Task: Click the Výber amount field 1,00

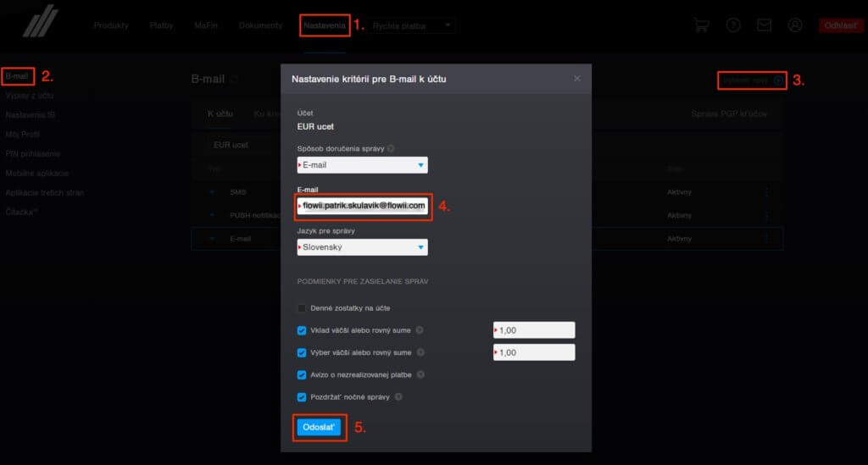Action: [534, 352]
